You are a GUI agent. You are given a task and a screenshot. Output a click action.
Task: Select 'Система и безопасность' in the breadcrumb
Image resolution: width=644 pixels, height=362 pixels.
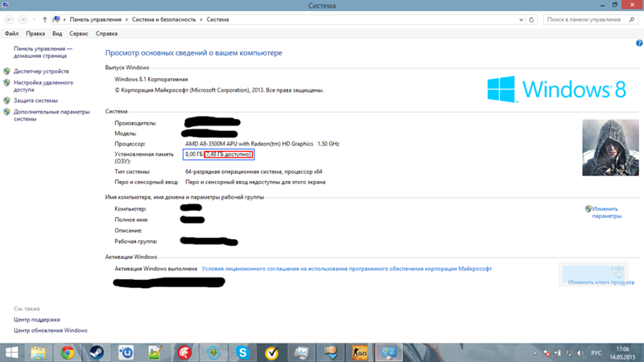pos(164,19)
